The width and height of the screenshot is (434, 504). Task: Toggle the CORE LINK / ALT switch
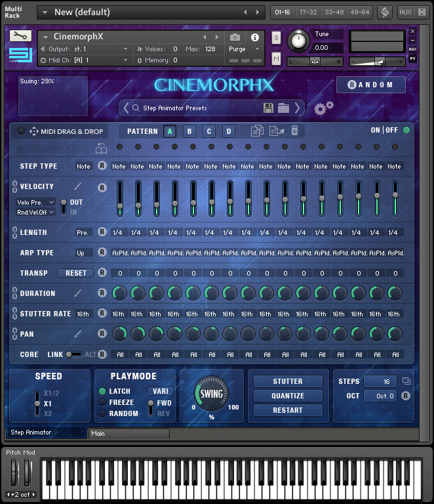(x=74, y=354)
